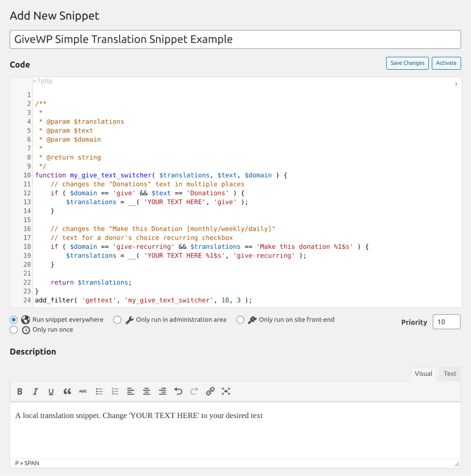Click 'return $translations;' on line 22

[x=91, y=282]
